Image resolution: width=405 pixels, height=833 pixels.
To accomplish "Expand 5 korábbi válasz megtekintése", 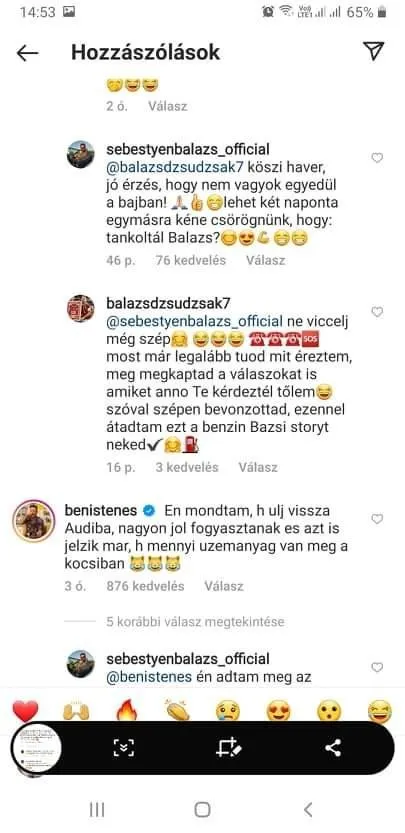I will pyautogui.click(x=195, y=622).
